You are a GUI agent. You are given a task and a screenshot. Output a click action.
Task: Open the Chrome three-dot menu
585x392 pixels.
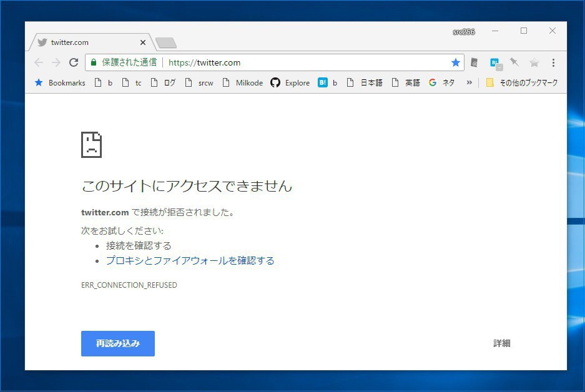[x=553, y=62]
